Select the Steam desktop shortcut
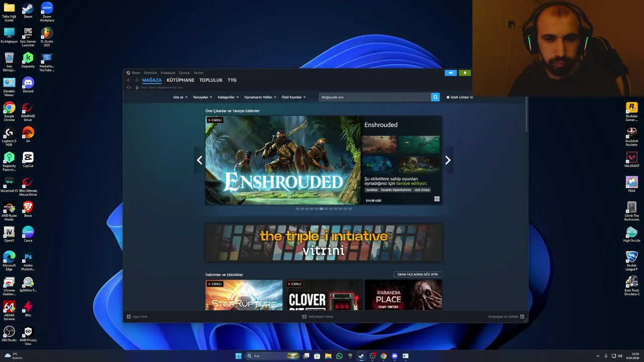The width and height of the screenshot is (644, 362). (x=28, y=11)
